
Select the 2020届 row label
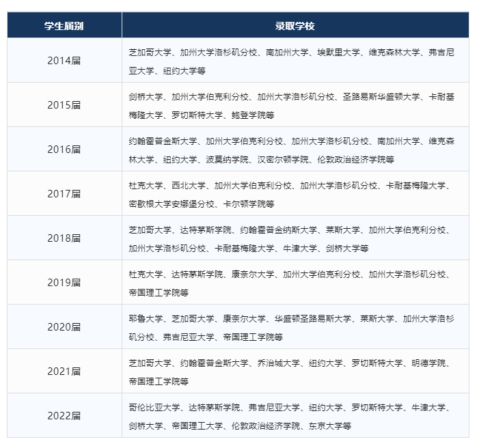[x=64, y=326]
